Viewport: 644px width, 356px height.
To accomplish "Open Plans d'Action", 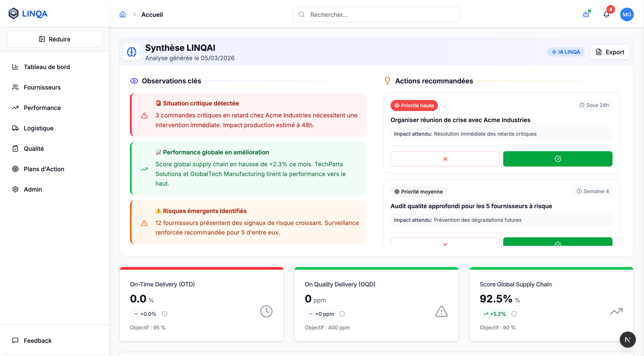I will pos(44,169).
